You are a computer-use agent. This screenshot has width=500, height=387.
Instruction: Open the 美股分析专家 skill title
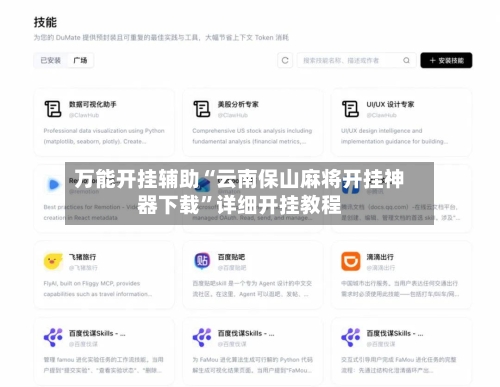pos(238,104)
